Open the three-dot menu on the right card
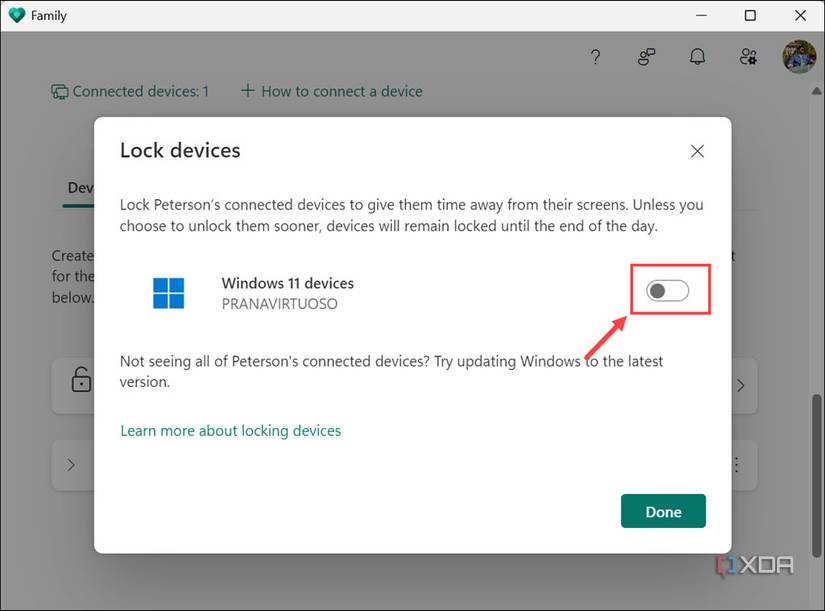Image resolution: width=825 pixels, height=611 pixels. coord(736,464)
